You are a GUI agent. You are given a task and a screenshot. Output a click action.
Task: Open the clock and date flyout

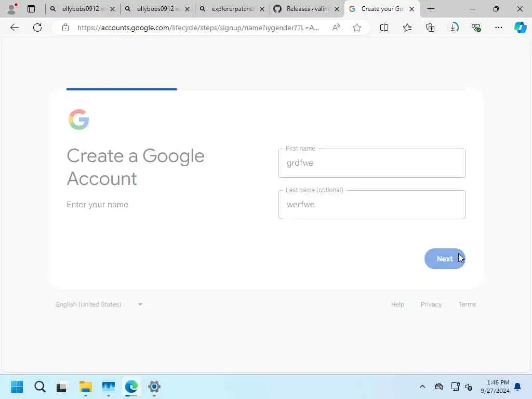point(495,387)
